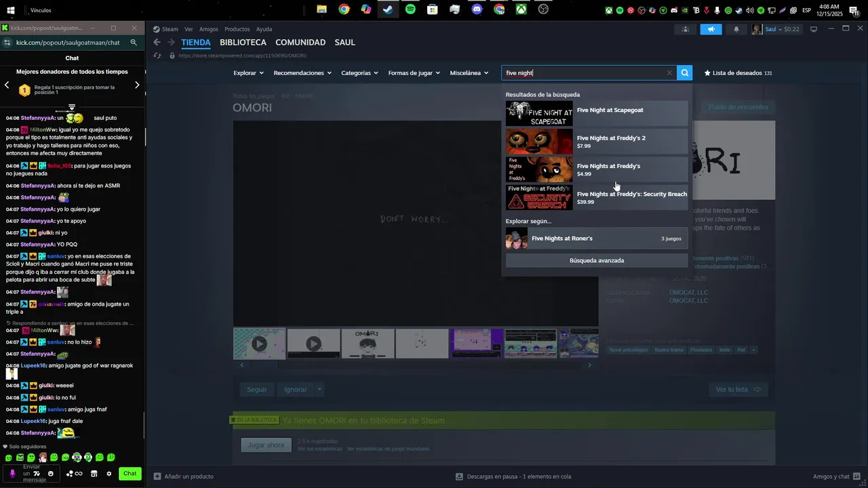Image resolution: width=868 pixels, height=488 pixels.
Task: Select Five Nights at Freddy's $4.99 result
Action: (597, 169)
